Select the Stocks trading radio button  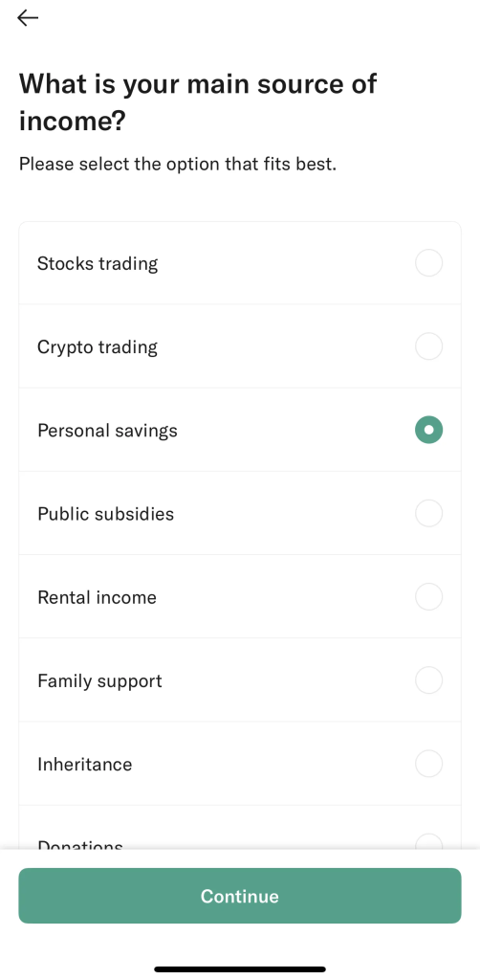[x=428, y=263]
